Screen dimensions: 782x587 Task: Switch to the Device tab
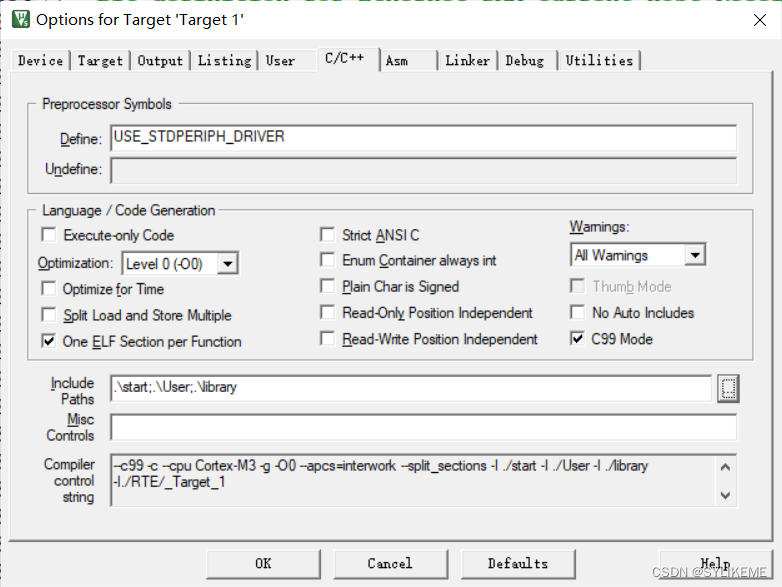[40, 61]
